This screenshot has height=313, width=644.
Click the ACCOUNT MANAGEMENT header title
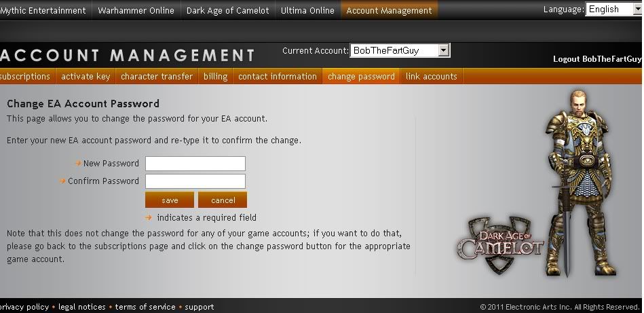(128, 56)
